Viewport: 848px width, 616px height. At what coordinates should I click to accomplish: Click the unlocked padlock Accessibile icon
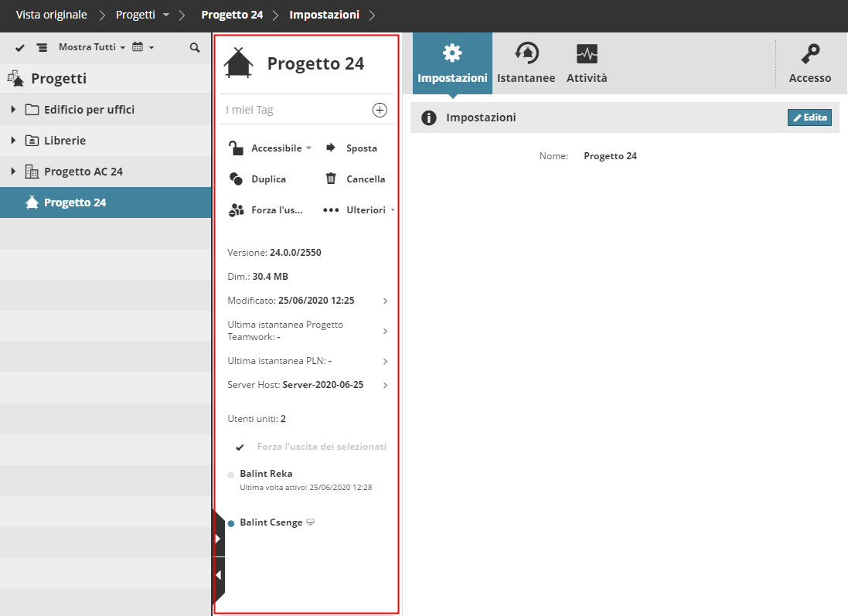pos(236,148)
